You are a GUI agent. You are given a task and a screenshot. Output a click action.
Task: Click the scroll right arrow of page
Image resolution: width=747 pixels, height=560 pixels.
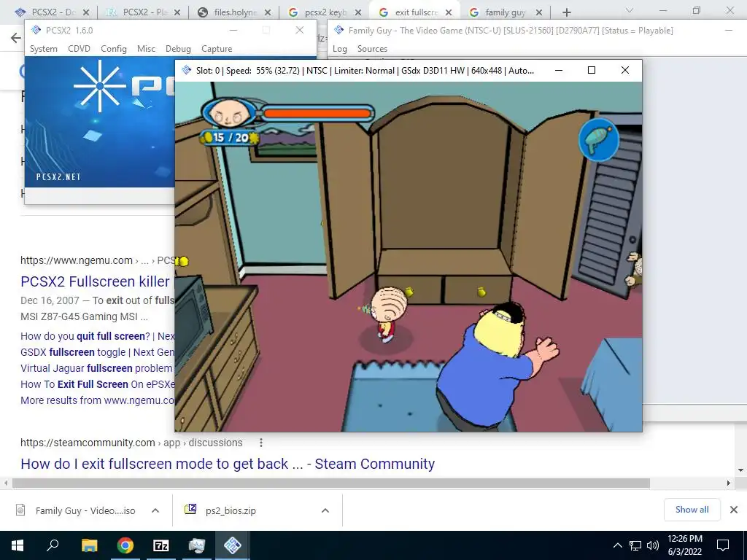(729, 483)
